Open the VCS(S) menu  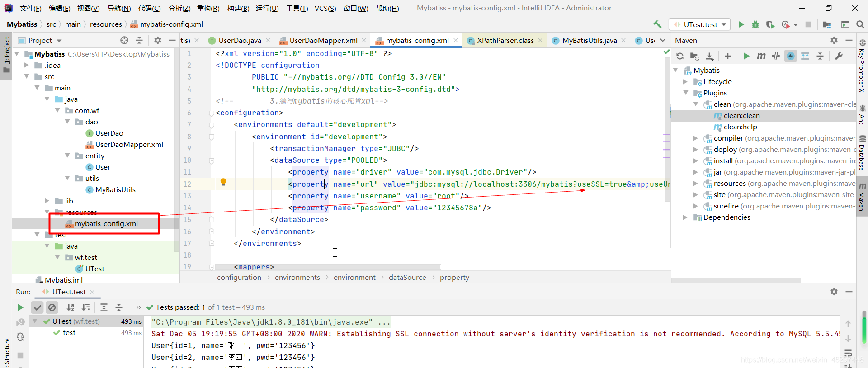pyautogui.click(x=325, y=8)
